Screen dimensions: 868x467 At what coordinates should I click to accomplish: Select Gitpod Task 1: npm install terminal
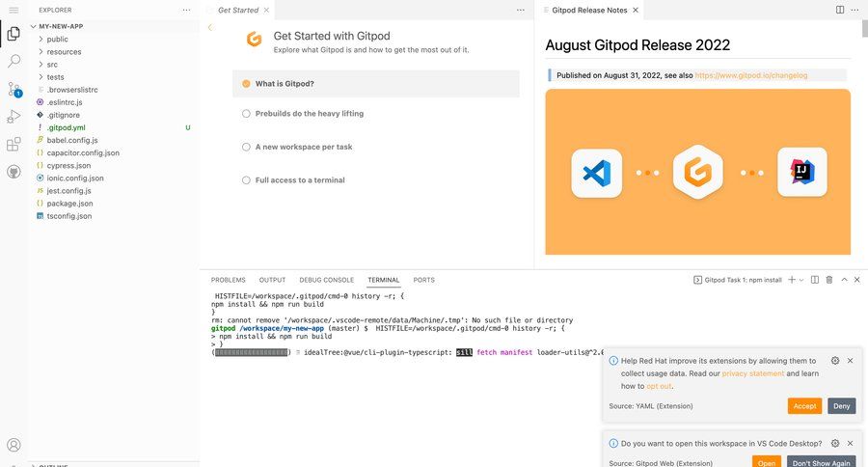click(738, 280)
